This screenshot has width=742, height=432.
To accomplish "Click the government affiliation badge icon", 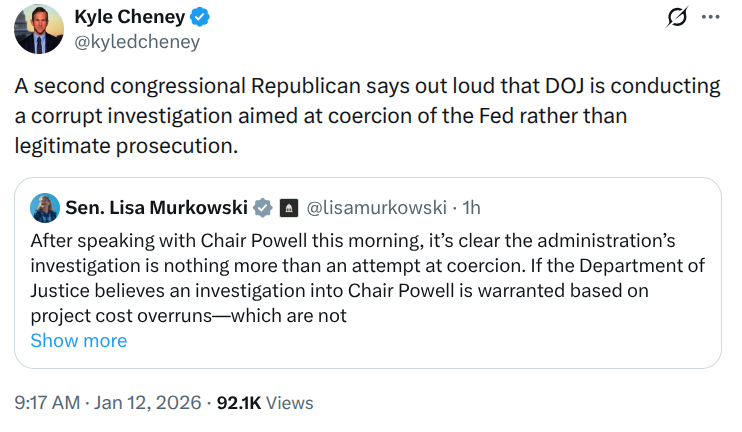I will (287, 208).
